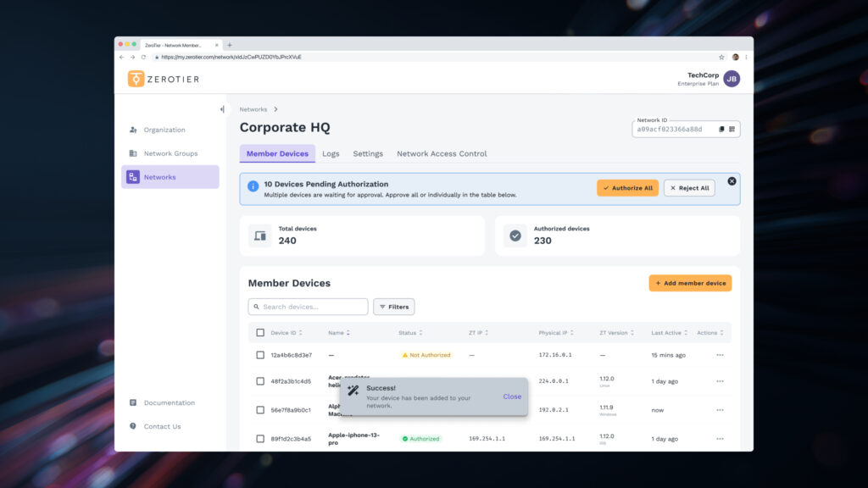Select the checkbox for device 12a4b6c8d3e7
The width and height of the screenshot is (868, 488).
[260, 355]
